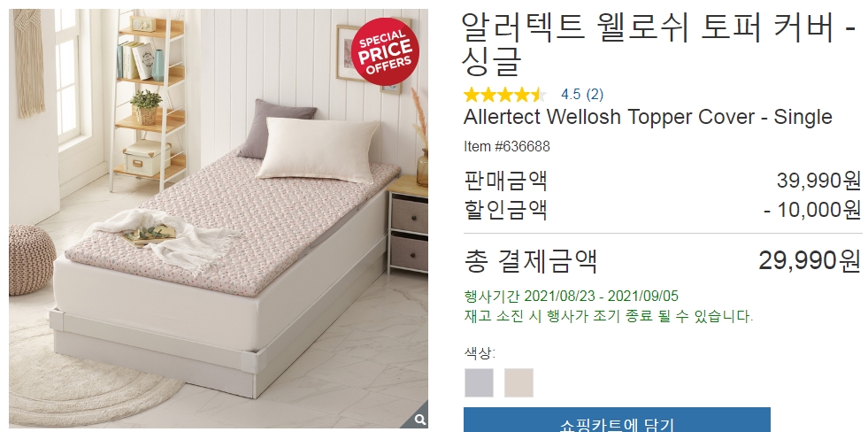Viewport: 868px width, 432px height.
Task: Click the 행사기간 2021/08/23 - 2021/09/05 text
Action: click(572, 296)
